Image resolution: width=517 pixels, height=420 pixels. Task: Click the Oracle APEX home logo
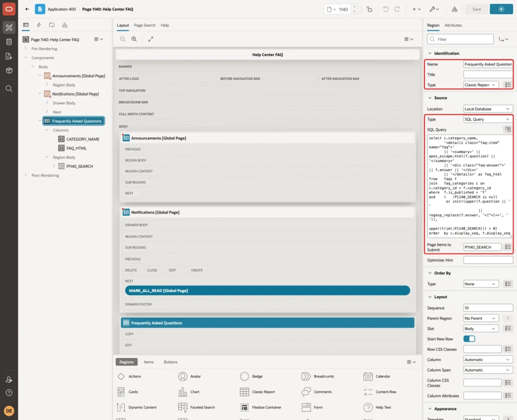9,9
